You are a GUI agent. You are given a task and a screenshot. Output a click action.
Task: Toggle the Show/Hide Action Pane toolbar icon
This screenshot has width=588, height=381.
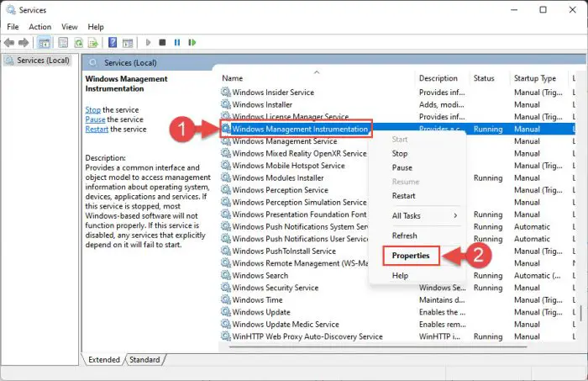128,42
